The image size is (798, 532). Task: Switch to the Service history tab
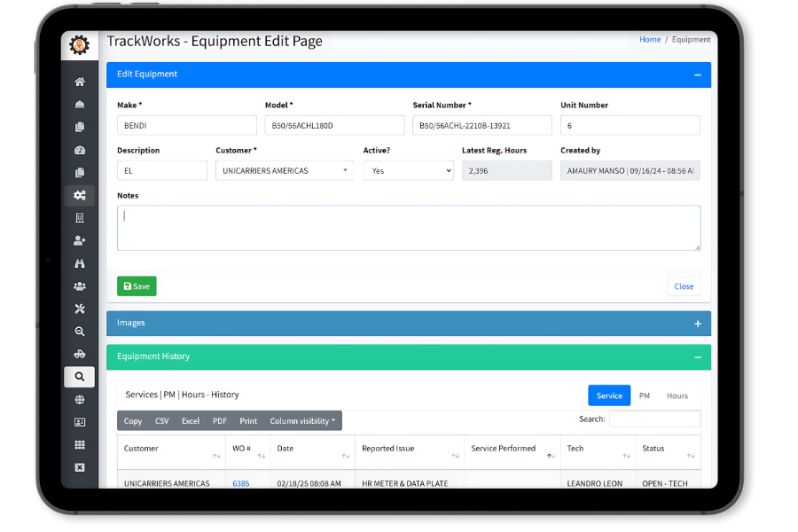point(609,395)
